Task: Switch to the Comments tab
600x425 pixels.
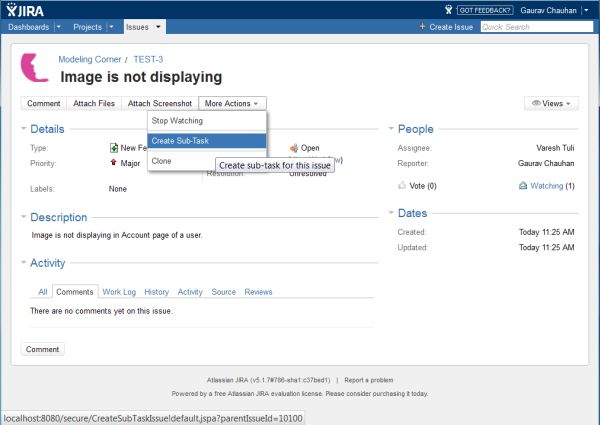Action: pos(75,292)
